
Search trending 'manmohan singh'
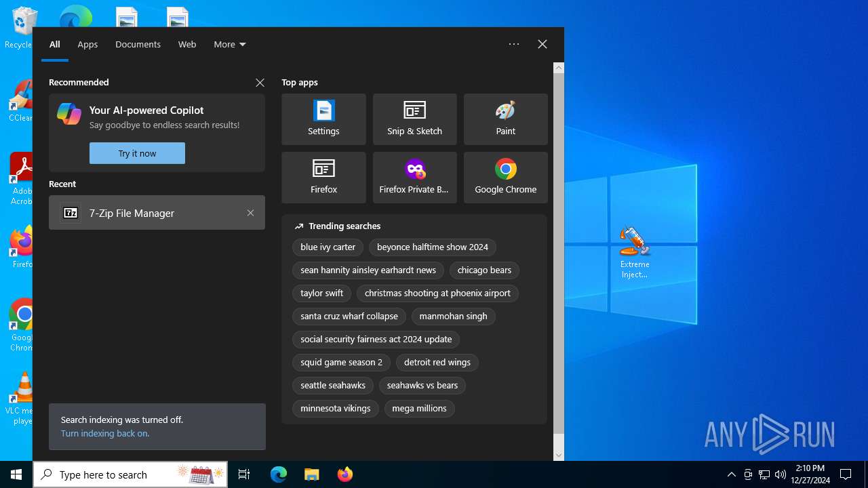(454, 317)
